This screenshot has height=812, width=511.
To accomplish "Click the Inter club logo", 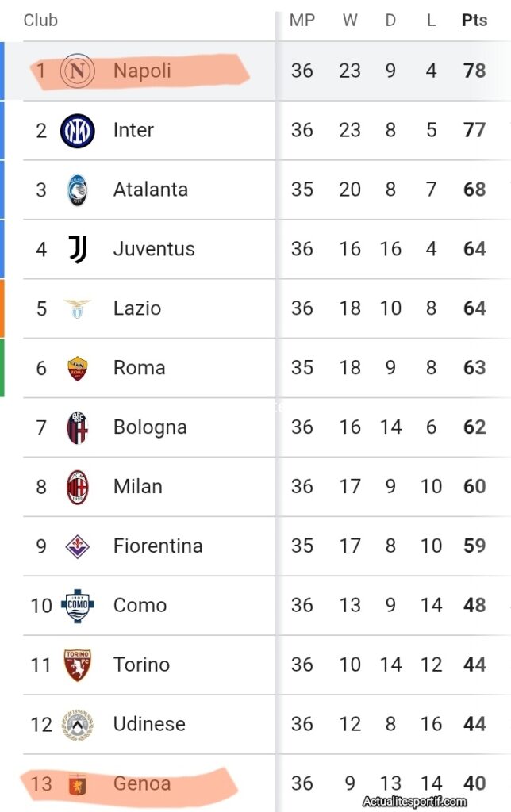I will click(x=77, y=131).
